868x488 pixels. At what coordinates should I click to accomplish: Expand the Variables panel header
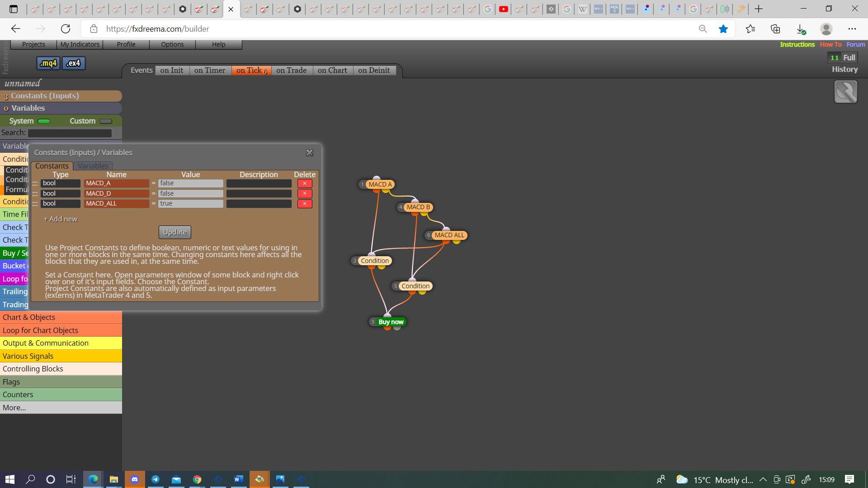[x=61, y=108]
